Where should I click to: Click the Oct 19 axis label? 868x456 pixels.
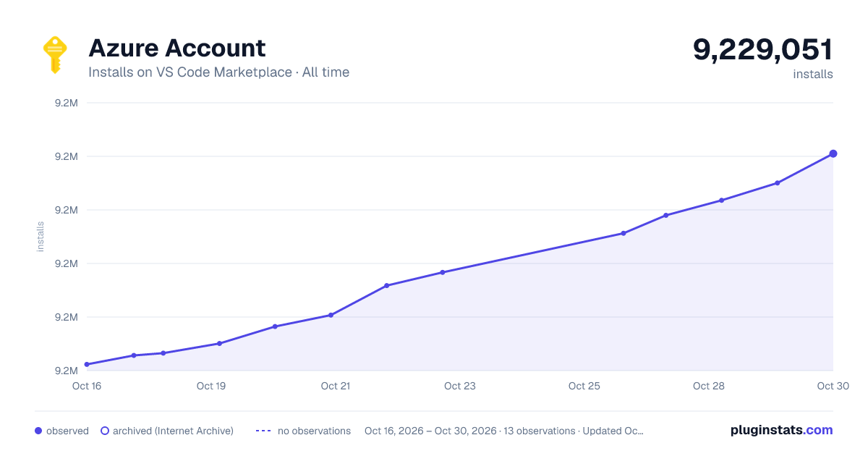tap(211, 386)
